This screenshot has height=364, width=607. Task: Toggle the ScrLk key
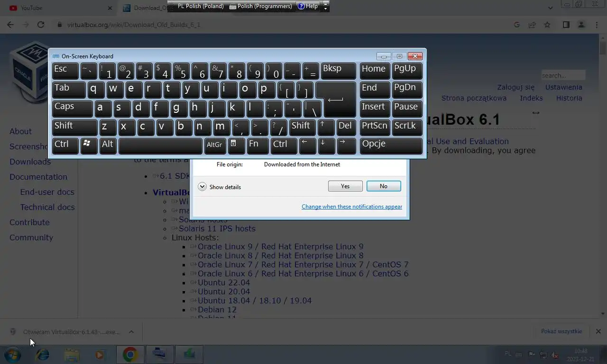pos(407,127)
